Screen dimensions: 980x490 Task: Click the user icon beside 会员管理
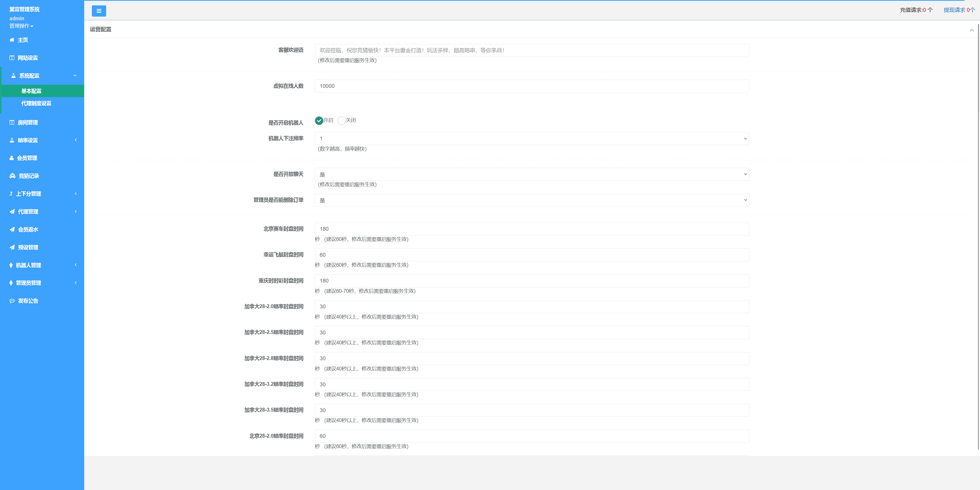pos(12,158)
